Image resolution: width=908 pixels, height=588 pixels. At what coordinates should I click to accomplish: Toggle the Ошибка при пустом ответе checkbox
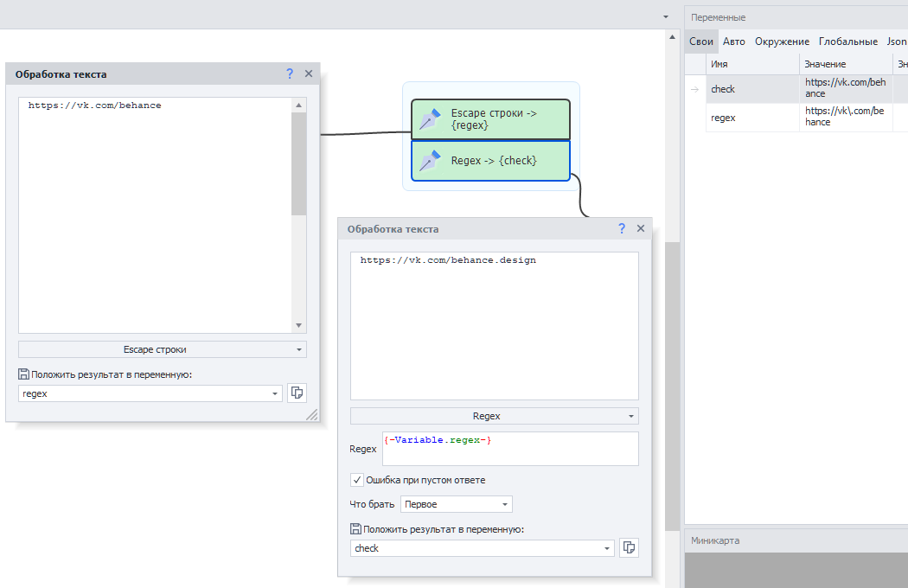click(357, 480)
